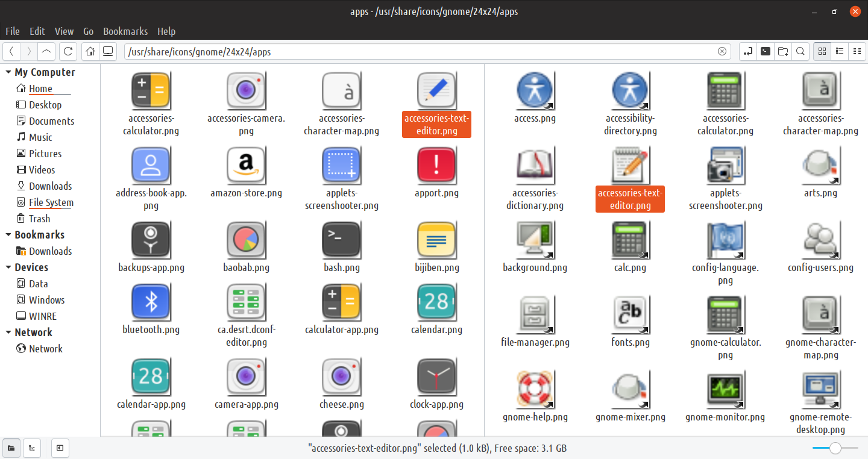This screenshot has height=459, width=868.
Task: Toggle the places pane at bottom left
Action: [11, 448]
